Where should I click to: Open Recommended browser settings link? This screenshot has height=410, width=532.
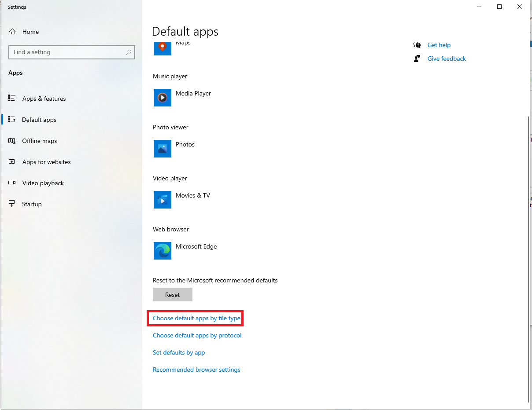click(196, 370)
